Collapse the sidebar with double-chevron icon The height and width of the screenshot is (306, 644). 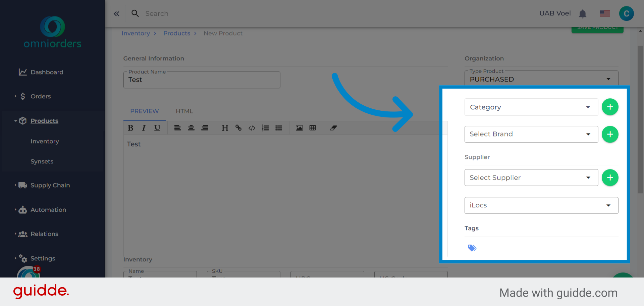[x=116, y=14]
